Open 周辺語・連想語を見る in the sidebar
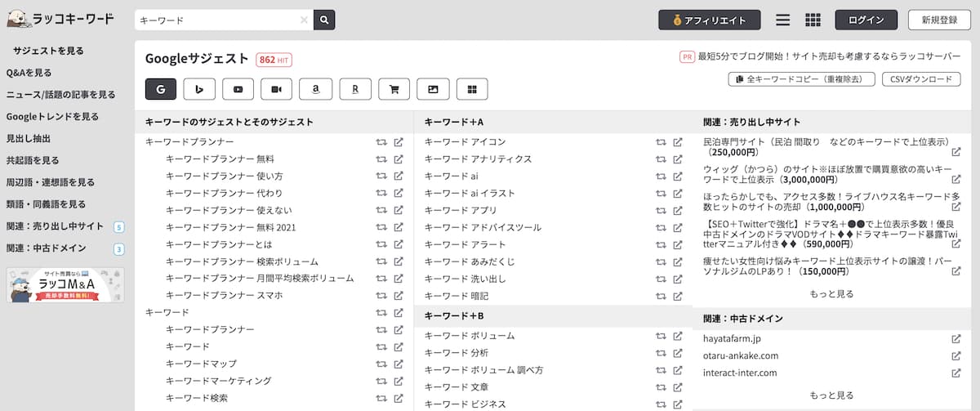 pyautogui.click(x=51, y=182)
